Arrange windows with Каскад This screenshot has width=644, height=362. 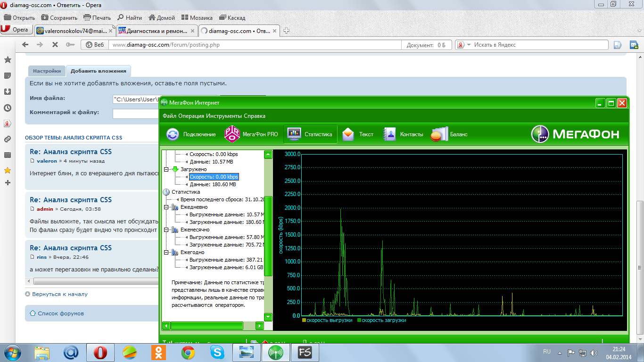point(231,18)
